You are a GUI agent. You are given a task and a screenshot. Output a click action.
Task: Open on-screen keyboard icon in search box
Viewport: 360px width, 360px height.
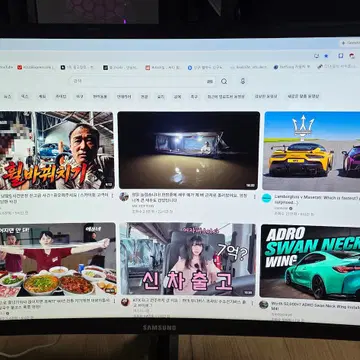(x=210, y=81)
